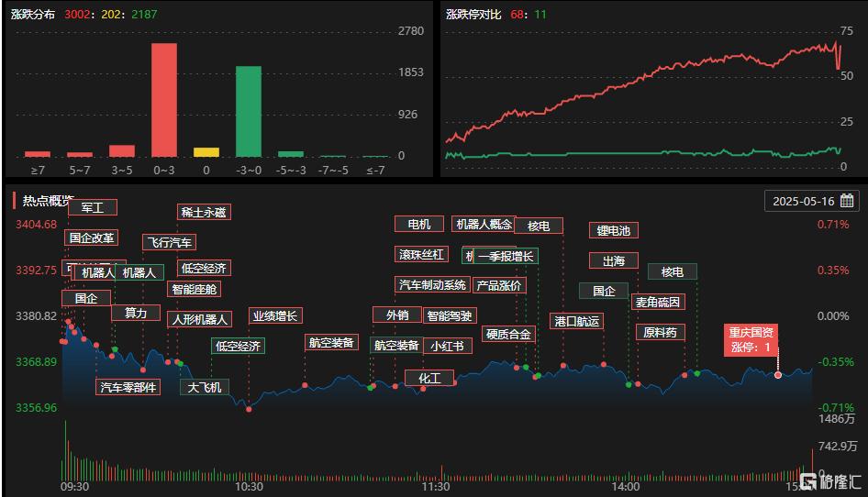Open the 飞行汽车 concept label
Screen dimensions: 868x497
click(x=170, y=242)
